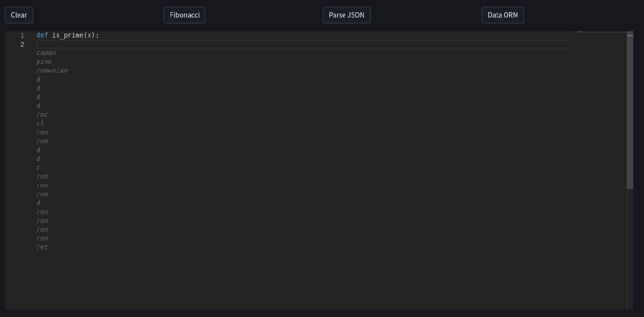Click line number 2 in the gutter
Viewport: 644px width, 317px height.
(22, 44)
